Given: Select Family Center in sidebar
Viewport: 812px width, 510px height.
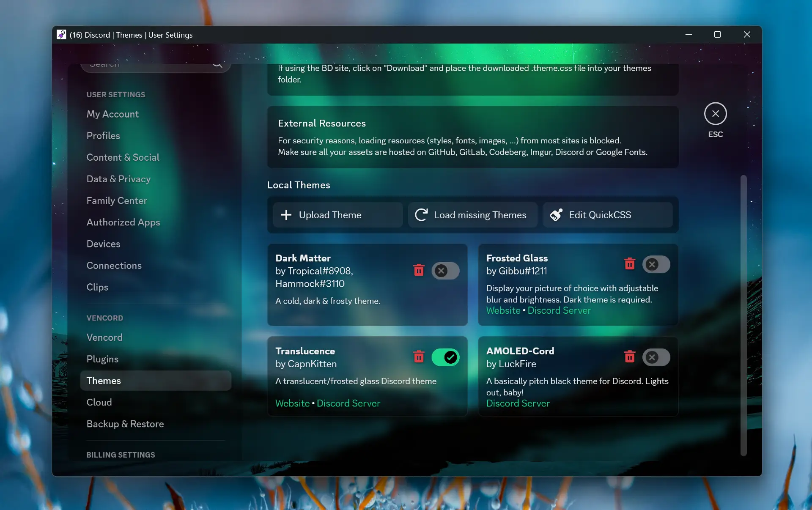Looking at the screenshot, I should pos(155,200).
